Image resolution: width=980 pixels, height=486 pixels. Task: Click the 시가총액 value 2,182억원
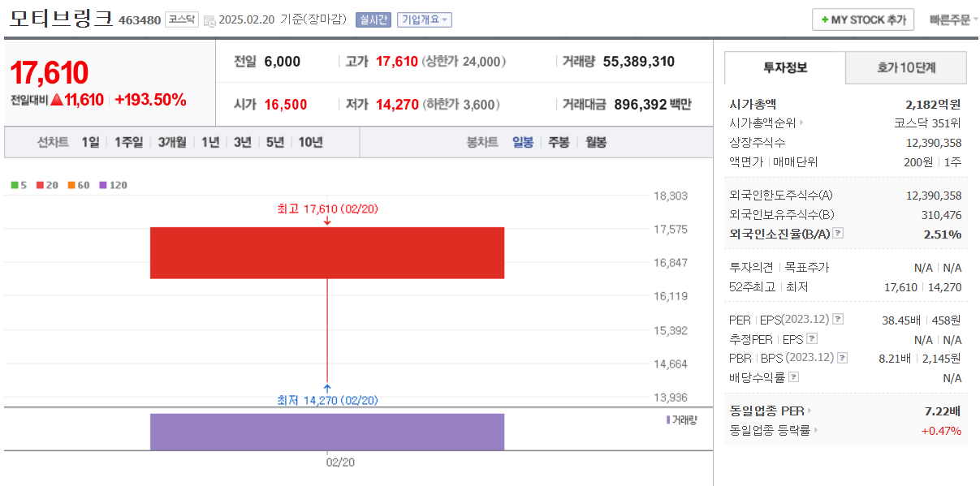tap(933, 104)
